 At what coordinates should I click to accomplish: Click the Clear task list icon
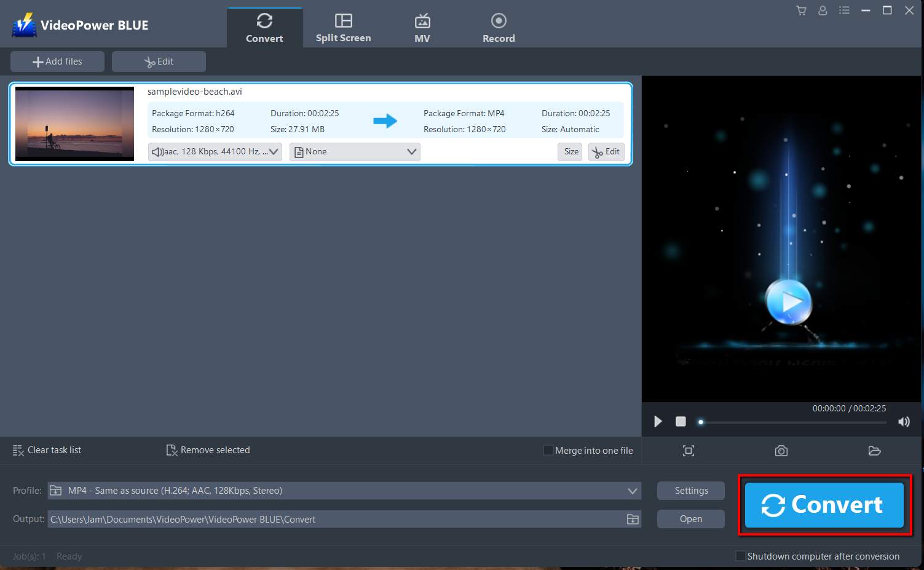point(18,449)
